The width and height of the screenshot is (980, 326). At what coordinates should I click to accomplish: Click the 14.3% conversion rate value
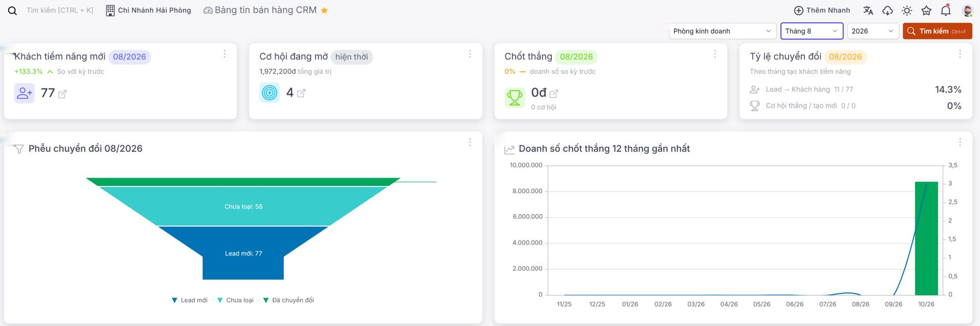click(948, 89)
